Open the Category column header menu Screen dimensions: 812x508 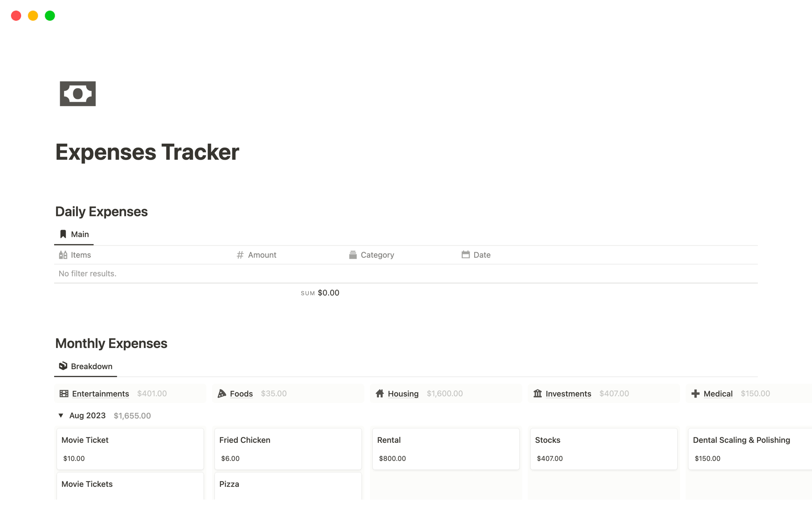coord(377,255)
